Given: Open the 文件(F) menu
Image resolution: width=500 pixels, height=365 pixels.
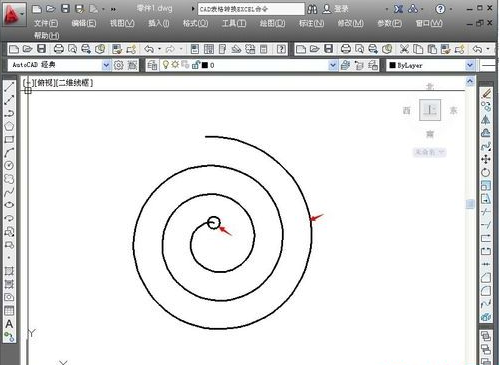Looking at the screenshot, I should 46,23.
